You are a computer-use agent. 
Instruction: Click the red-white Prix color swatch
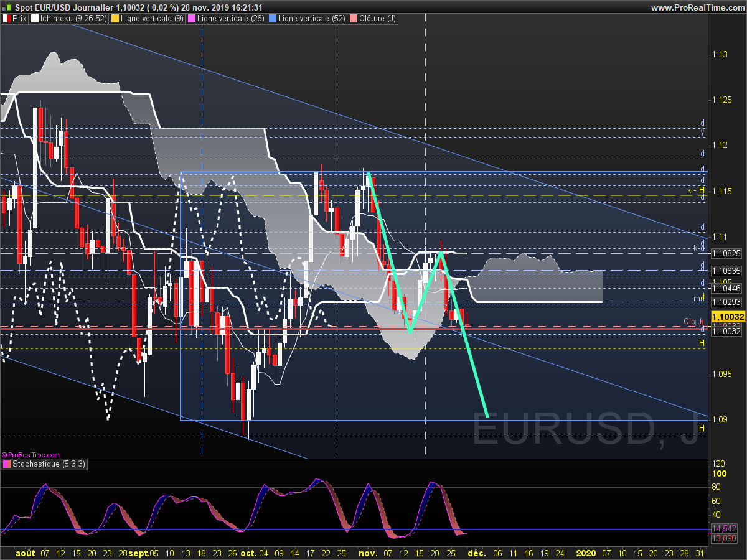tap(7, 19)
